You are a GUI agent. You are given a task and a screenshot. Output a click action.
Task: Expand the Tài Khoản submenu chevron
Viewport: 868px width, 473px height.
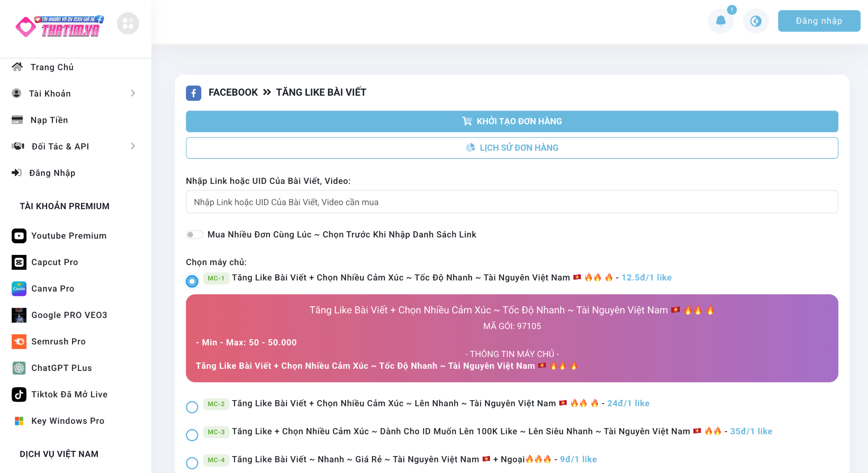[x=133, y=93]
